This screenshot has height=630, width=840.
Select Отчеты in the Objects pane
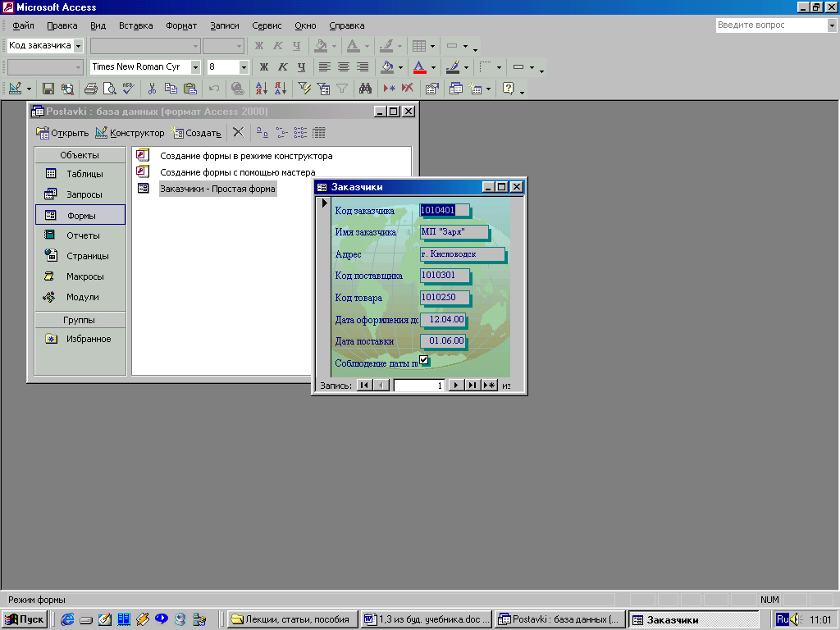(80, 235)
